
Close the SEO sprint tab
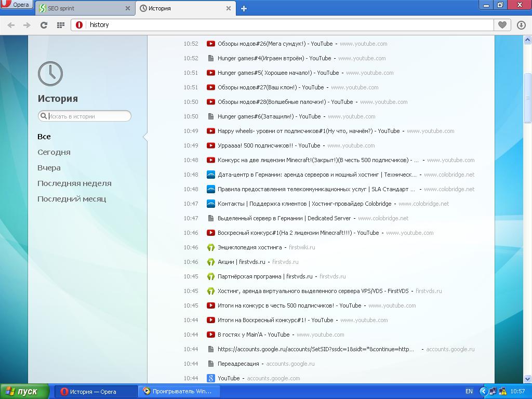point(128,8)
